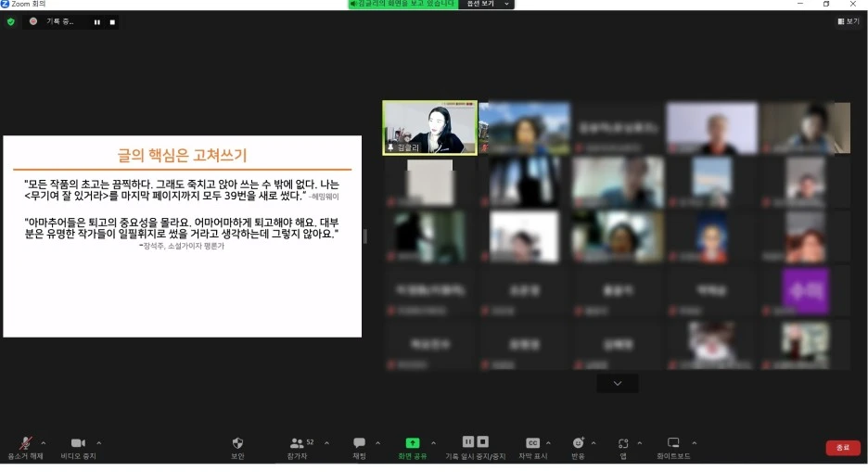This screenshot has height=472, width=868.
Task: Stop recording in bottom toolbar
Action: (483, 441)
